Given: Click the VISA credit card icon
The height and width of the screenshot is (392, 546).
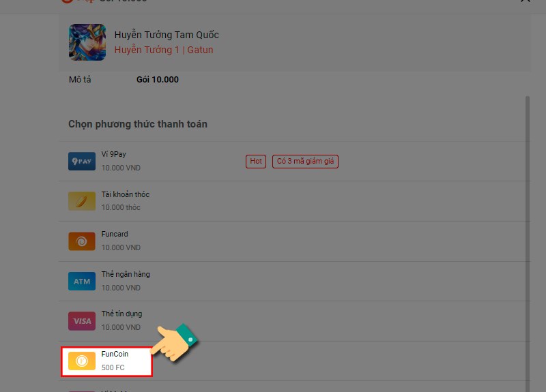Looking at the screenshot, I should click(82, 321).
